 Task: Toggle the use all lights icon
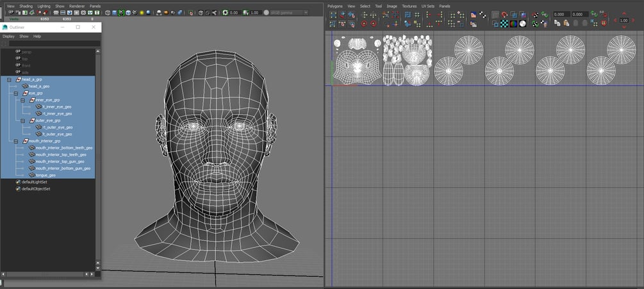click(142, 12)
